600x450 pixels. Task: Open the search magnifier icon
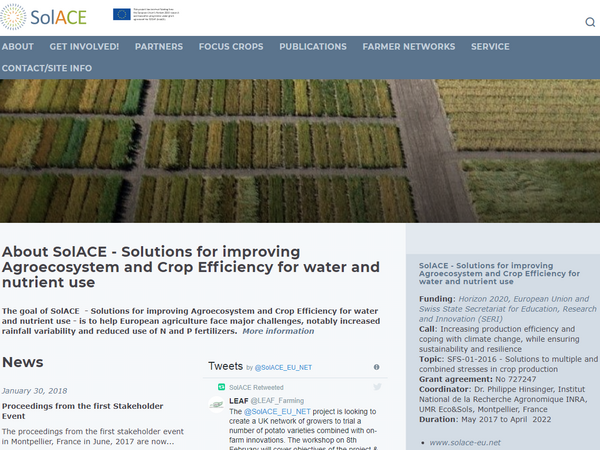[x=590, y=22]
